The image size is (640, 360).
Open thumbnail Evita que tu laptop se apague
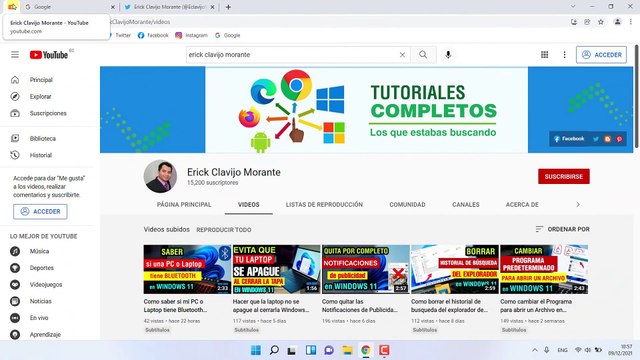tap(276, 269)
